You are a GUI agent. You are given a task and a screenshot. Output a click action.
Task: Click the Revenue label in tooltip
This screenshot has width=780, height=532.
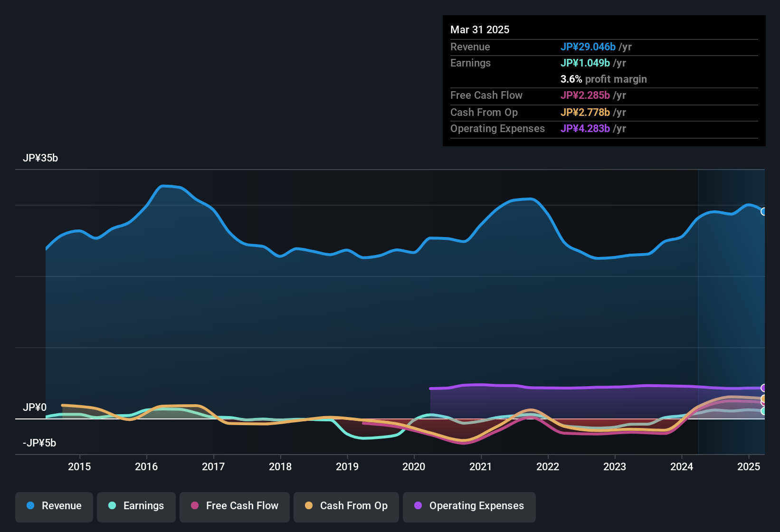[470, 47]
